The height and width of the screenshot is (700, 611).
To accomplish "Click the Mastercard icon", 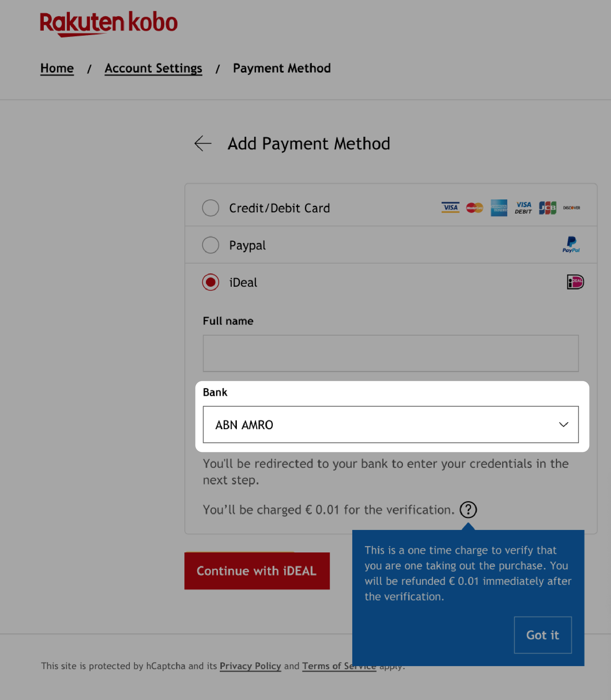I will (x=474, y=208).
